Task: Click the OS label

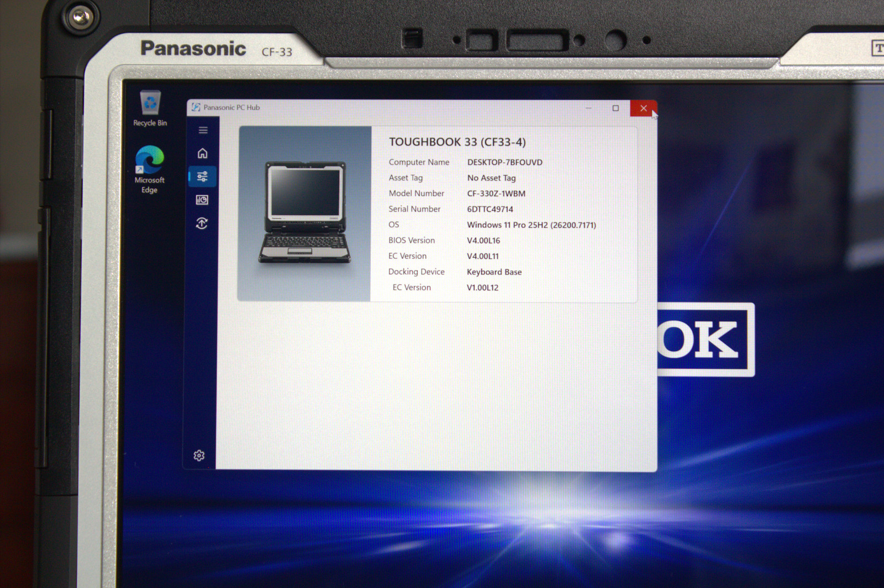Action: [x=393, y=225]
